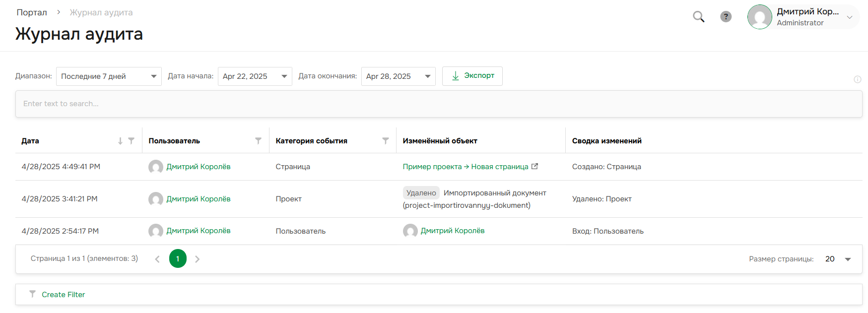
Task: Click next page arrow in pagination
Action: [x=198, y=259]
